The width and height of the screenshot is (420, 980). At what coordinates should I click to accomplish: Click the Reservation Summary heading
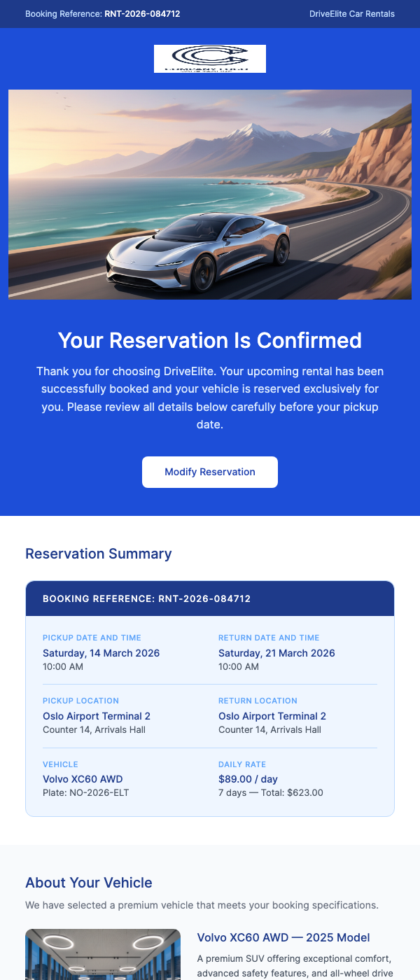click(x=99, y=554)
